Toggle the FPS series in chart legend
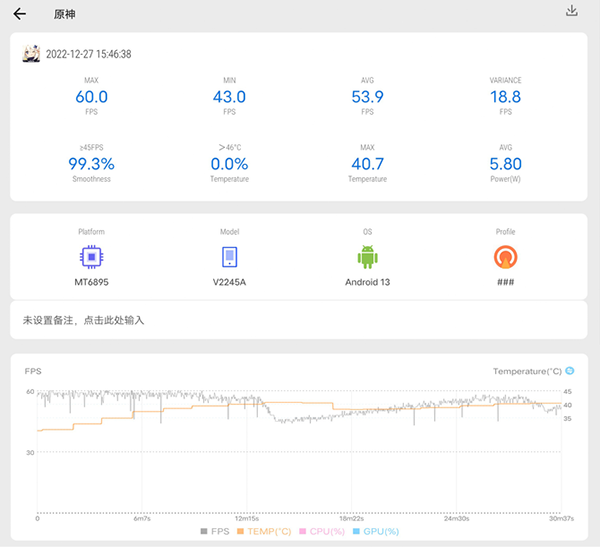Image resolution: width=600 pixels, height=547 pixels. point(215,531)
